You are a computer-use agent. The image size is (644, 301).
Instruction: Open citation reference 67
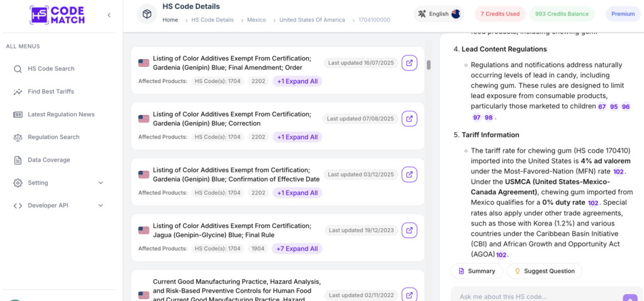click(602, 107)
